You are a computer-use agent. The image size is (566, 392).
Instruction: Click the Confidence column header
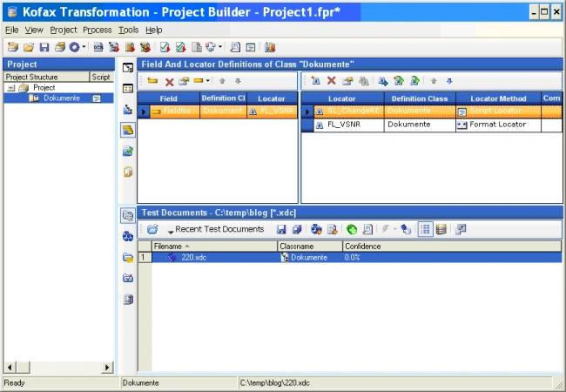(452, 247)
